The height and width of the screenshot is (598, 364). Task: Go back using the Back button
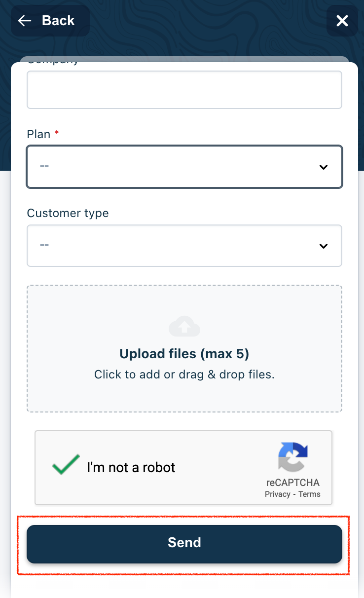point(50,21)
